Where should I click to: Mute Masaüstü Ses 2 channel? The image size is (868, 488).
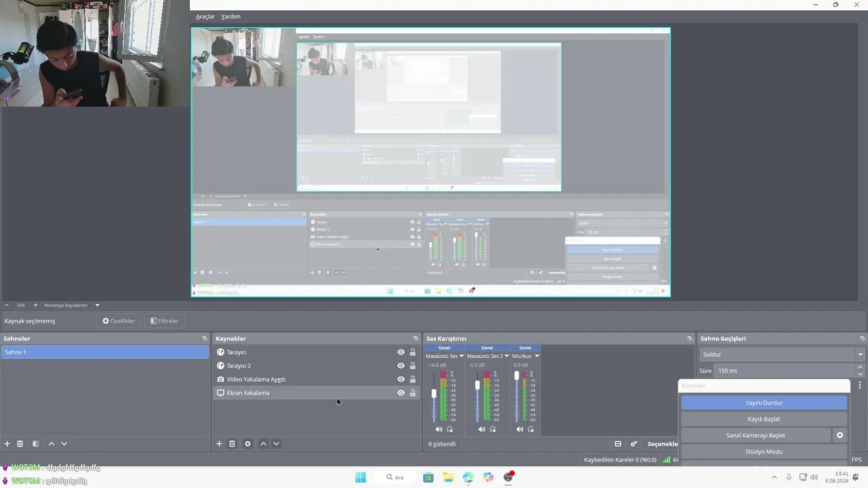click(x=481, y=429)
